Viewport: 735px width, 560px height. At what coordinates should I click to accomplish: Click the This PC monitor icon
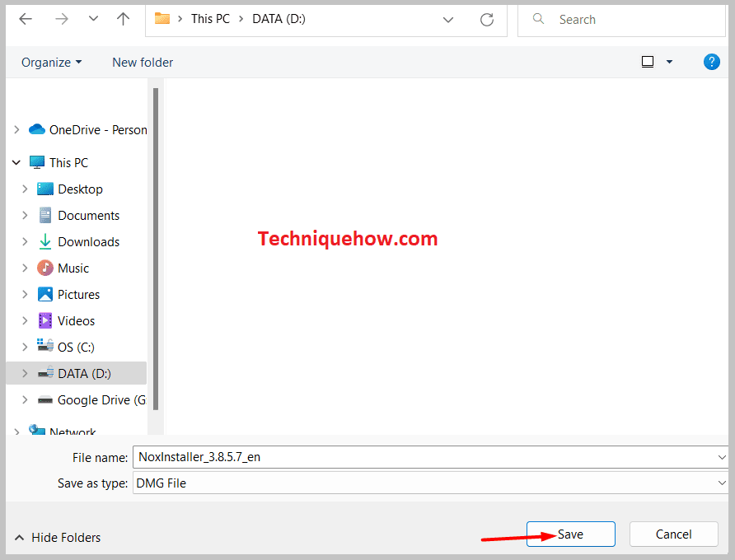(37, 162)
